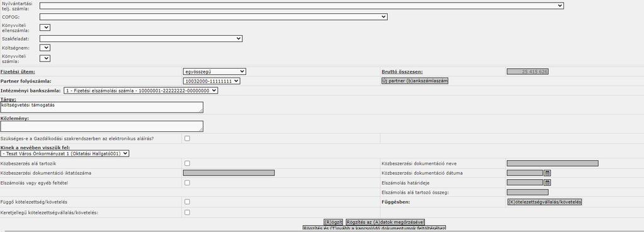This screenshot has width=644, height=232.
Task: Open Kinek a nevében visszük fel dropdown
Action: [x=64, y=153]
